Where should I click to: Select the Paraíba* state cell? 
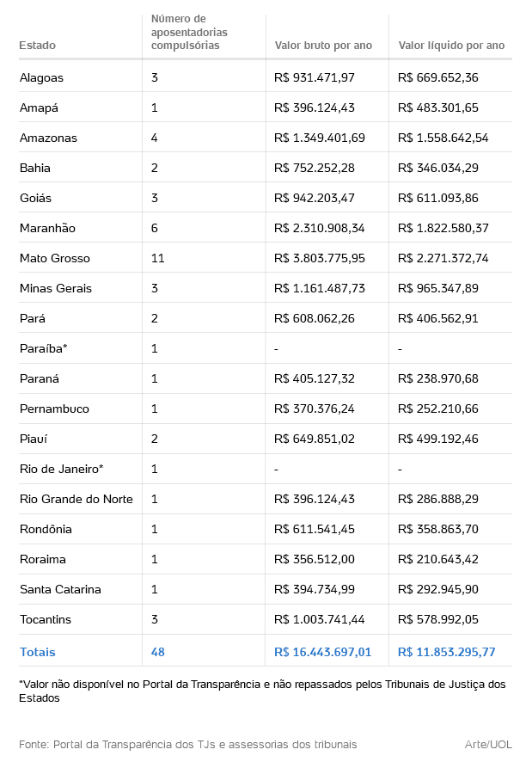(x=43, y=348)
